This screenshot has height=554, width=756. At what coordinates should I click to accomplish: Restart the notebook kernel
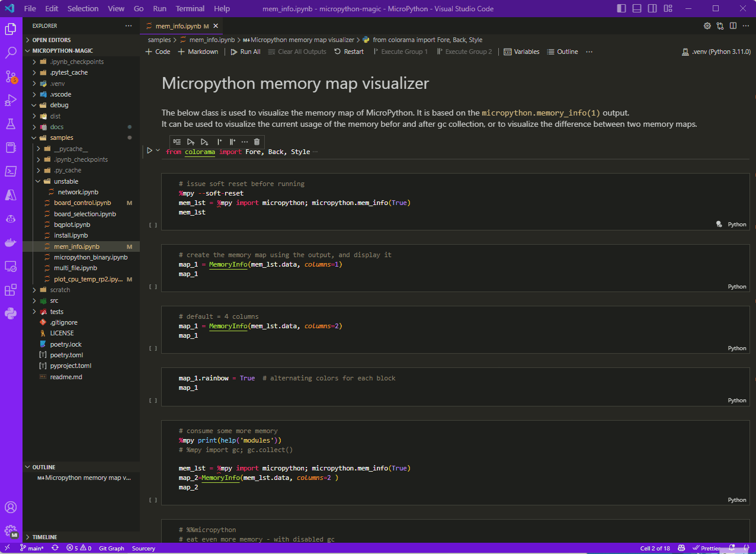[349, 52]
